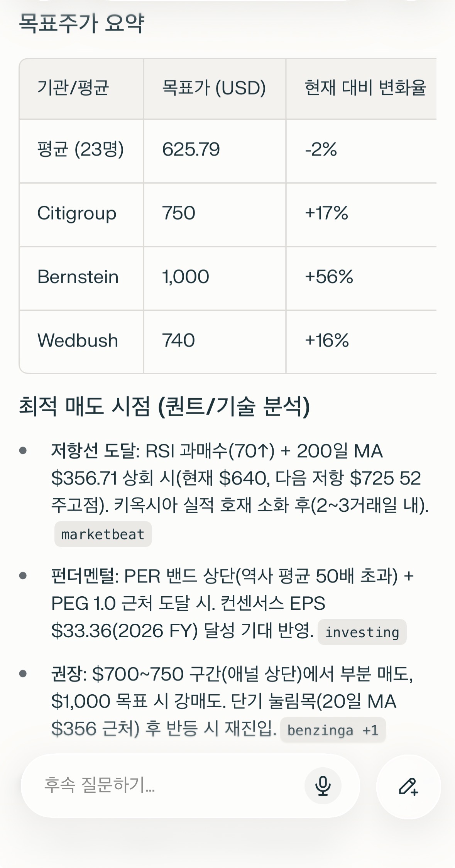The width and height of the screenshot is (455, 868).
Task: Select the 평균 (23명) table cell
Action: (x=80, y=150)
